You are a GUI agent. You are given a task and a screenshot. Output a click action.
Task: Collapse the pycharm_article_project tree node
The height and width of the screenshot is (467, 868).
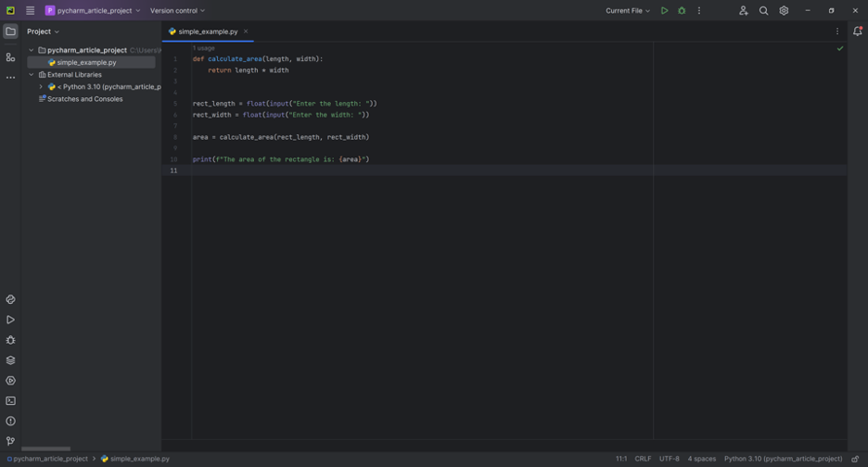tap(32, 50)
